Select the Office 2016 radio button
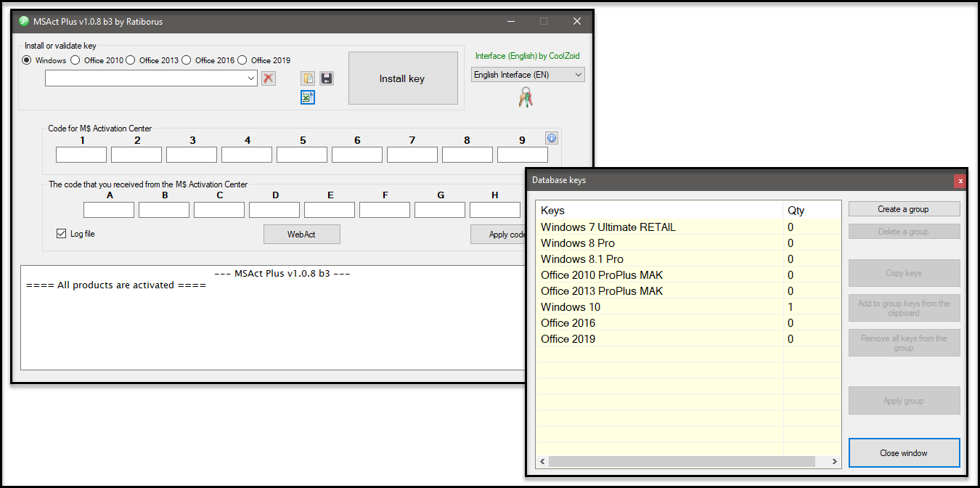Screen dimensions: 980x488 click(x=187, y=60)
